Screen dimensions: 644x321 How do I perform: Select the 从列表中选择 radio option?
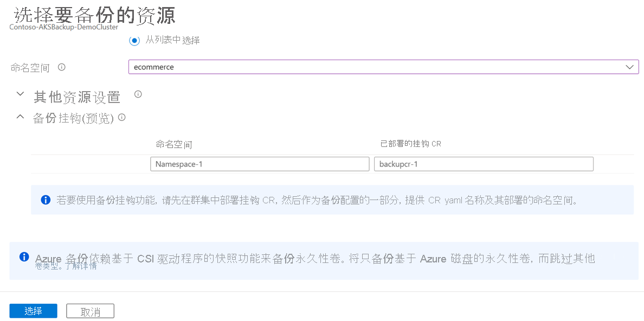point(134,41)
